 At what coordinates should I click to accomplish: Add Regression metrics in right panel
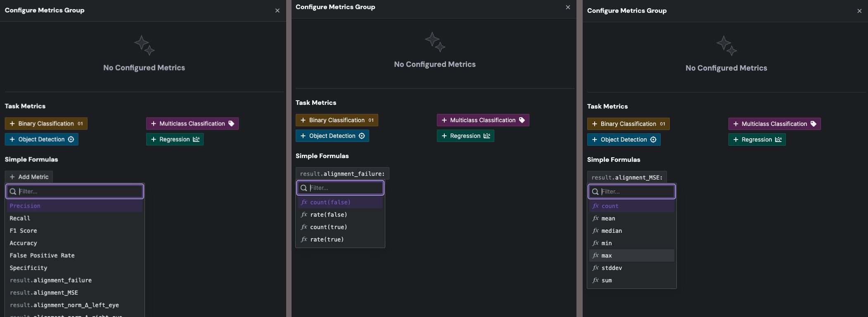coord(757,140)
